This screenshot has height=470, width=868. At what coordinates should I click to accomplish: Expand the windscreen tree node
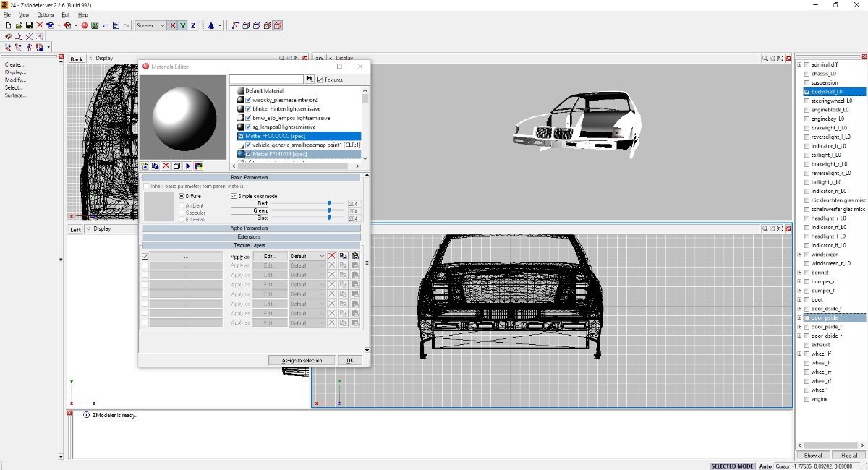tap(799, 255)
